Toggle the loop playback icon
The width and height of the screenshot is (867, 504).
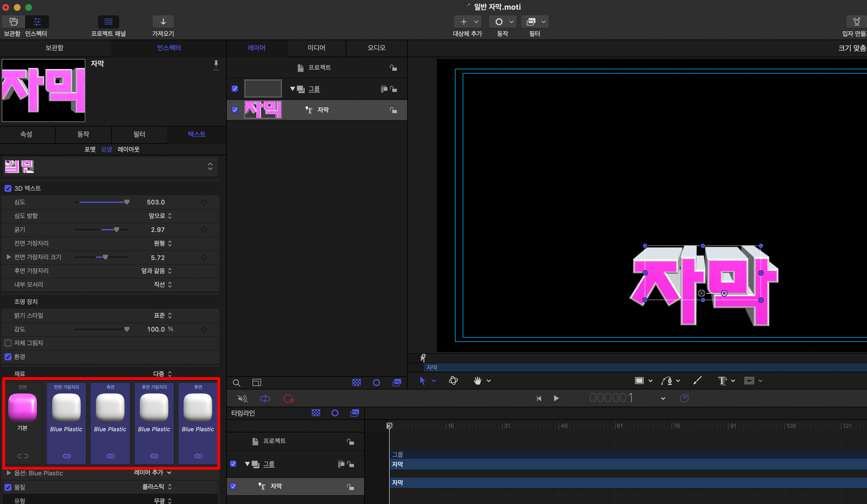pyautogui.click(x=265, y=398)
